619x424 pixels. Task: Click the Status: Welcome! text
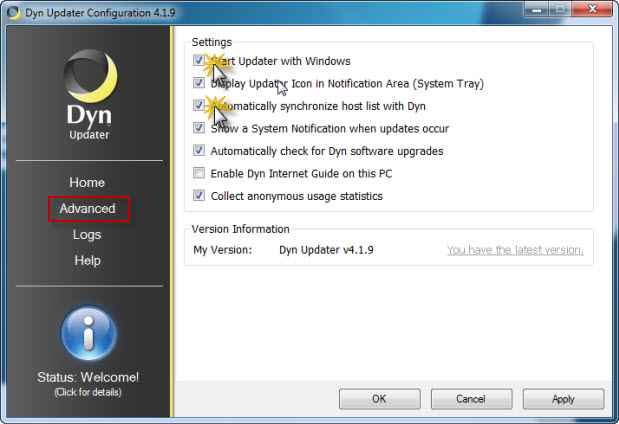(88, 377)
